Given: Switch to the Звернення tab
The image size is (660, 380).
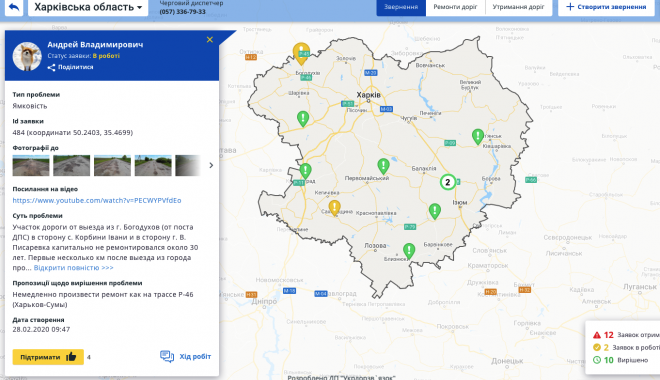Looking at the screenshot, I should point(401,7).
